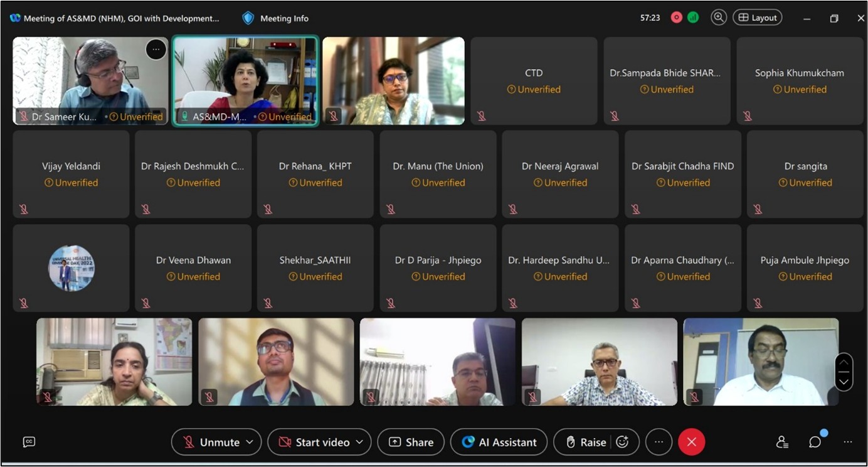
Task: Click the Share button
Action: click(x=411, y=442)
